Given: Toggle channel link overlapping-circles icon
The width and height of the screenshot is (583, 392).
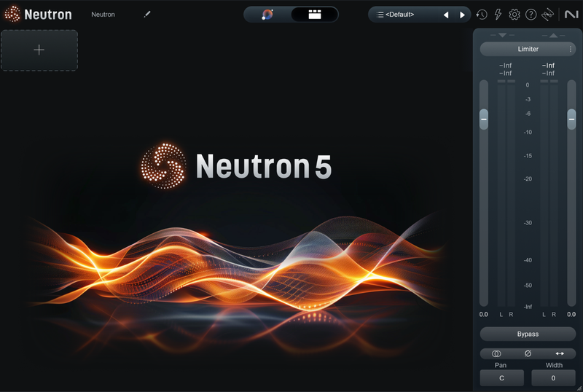Looking at the screenshot, I should point(496,353).
